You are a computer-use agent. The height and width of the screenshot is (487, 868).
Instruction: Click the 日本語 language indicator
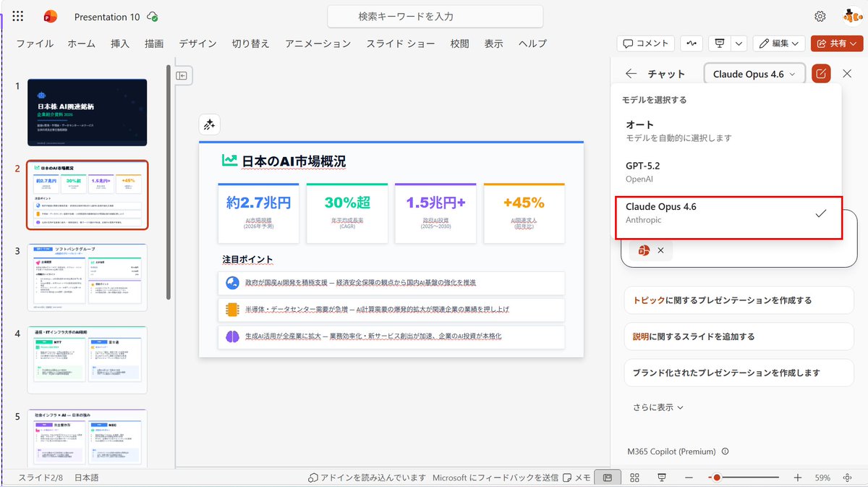87,478
